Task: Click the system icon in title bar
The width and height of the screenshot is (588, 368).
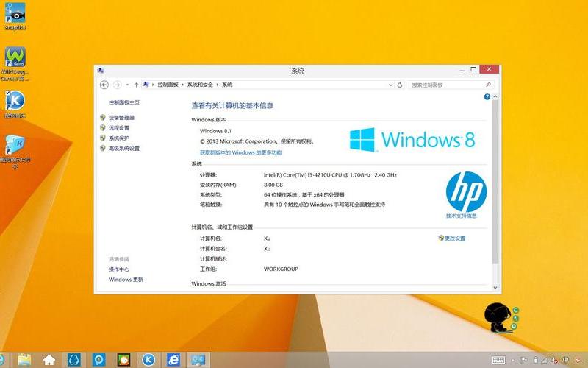Action: click(100, 70)
